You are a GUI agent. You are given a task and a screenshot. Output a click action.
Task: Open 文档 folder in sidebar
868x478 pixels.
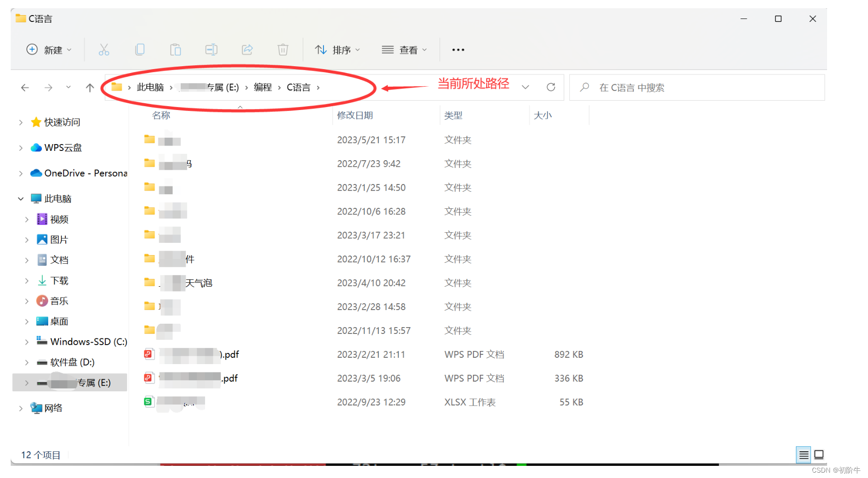tap(53, 260)
